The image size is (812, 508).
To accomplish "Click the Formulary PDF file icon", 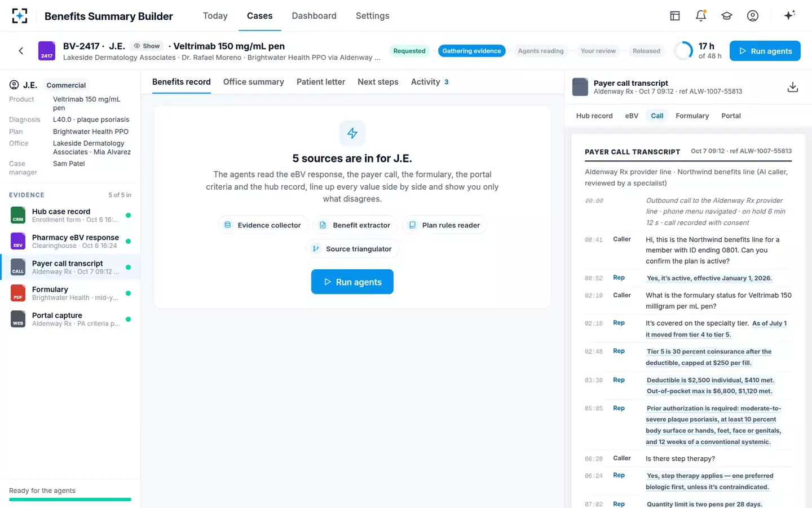I will point(18,293).
